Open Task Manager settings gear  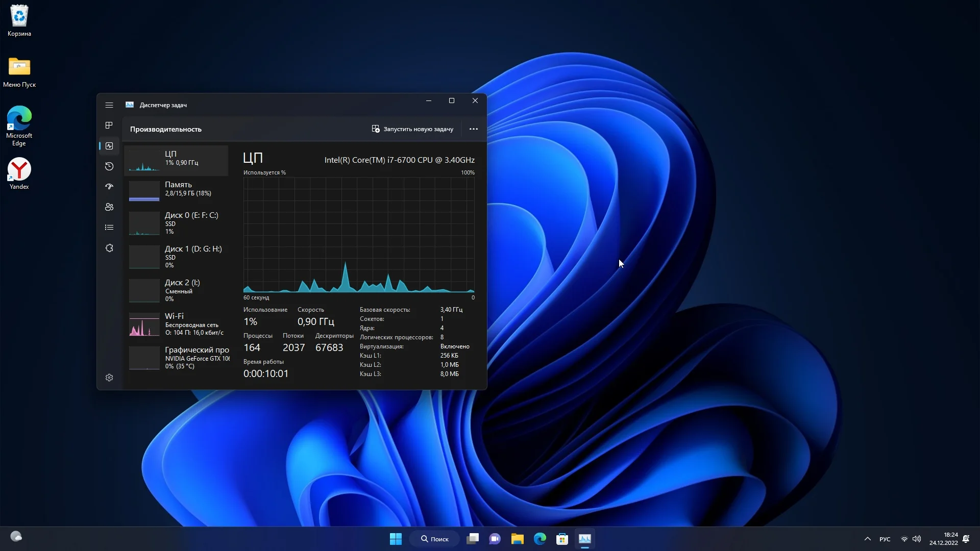[x=109, y=378]
